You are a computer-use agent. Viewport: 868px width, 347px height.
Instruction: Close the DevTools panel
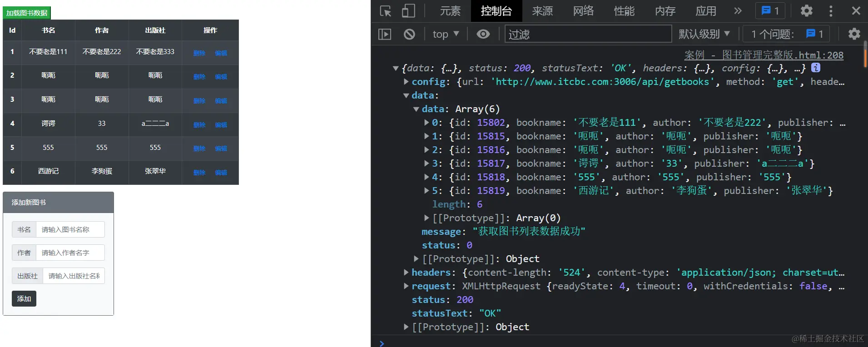856,11
